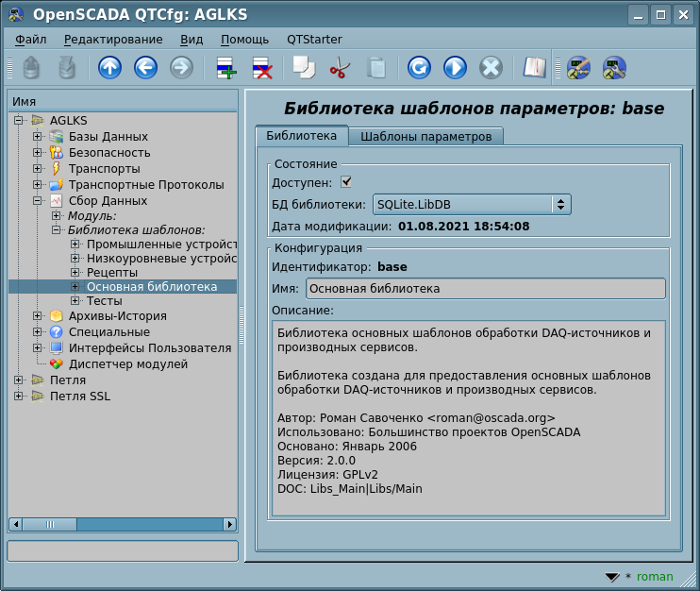Click the last QTStarter wrench icon
Viewport: 700px width, 591px height.
614,68
